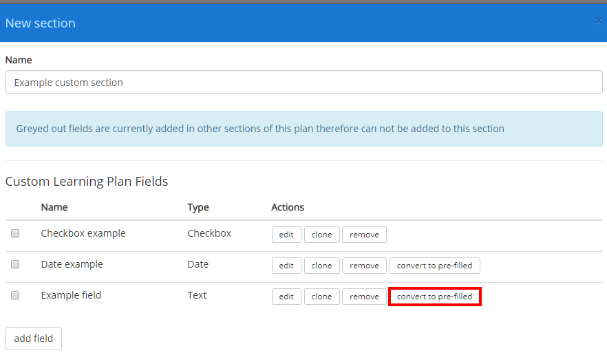Click the Name input field
Screen dimensions: 607x364
click(x=304, y=82)
